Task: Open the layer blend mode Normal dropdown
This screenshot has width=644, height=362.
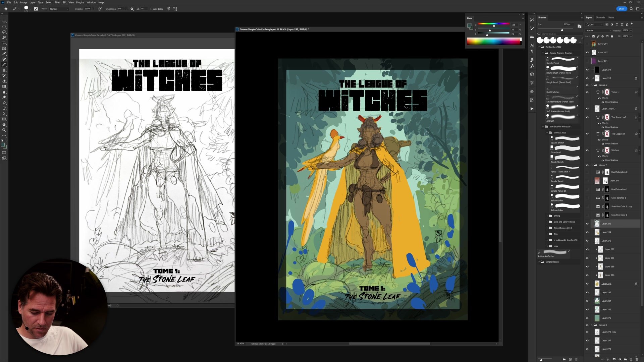Action: coord(598,31)
